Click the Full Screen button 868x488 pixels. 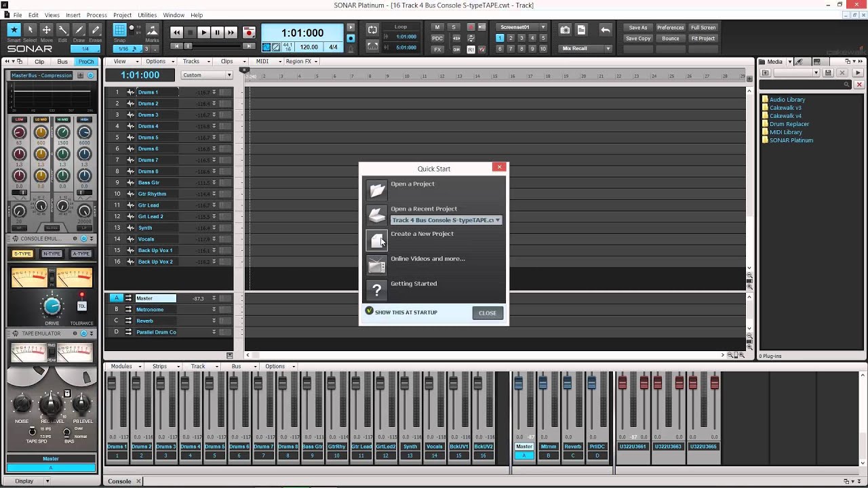[703, 28]
